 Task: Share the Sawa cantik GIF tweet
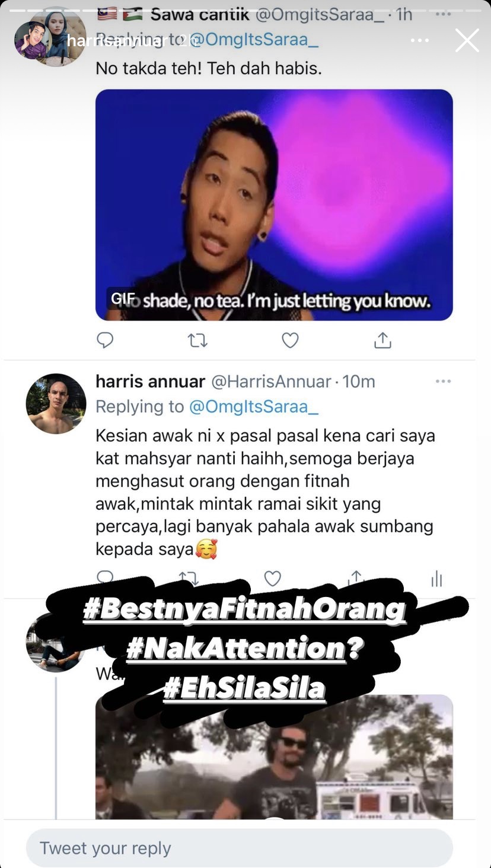coord(382,340)
